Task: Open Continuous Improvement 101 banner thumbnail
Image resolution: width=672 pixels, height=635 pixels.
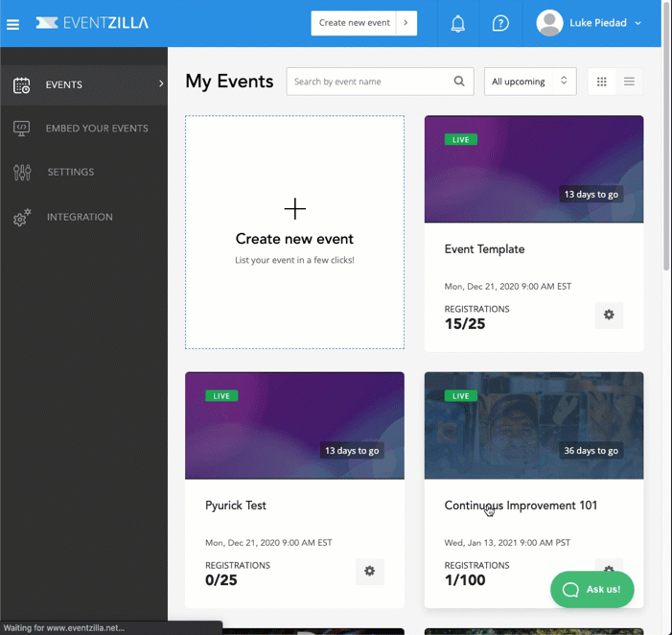Action: coord(534,425)
